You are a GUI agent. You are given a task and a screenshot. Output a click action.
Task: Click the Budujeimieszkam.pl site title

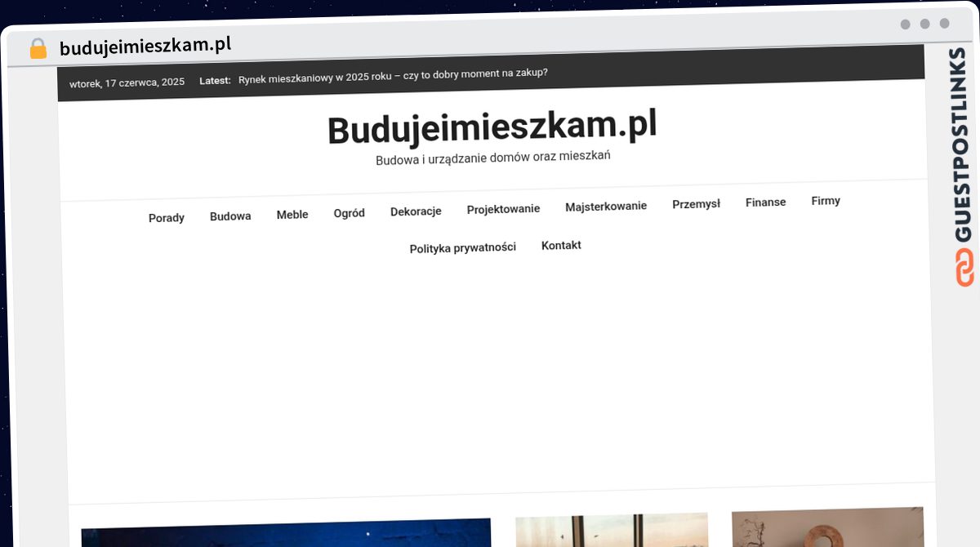(x=492, y=127)
